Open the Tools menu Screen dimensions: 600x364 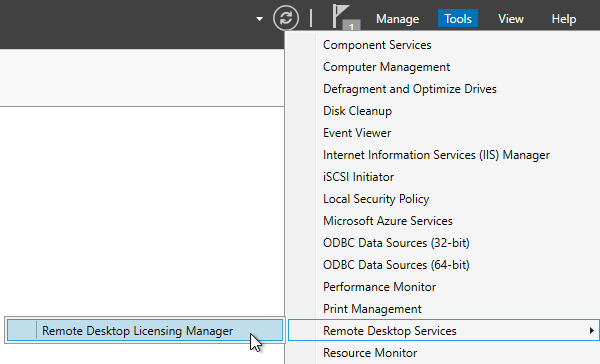pos(458,18)
